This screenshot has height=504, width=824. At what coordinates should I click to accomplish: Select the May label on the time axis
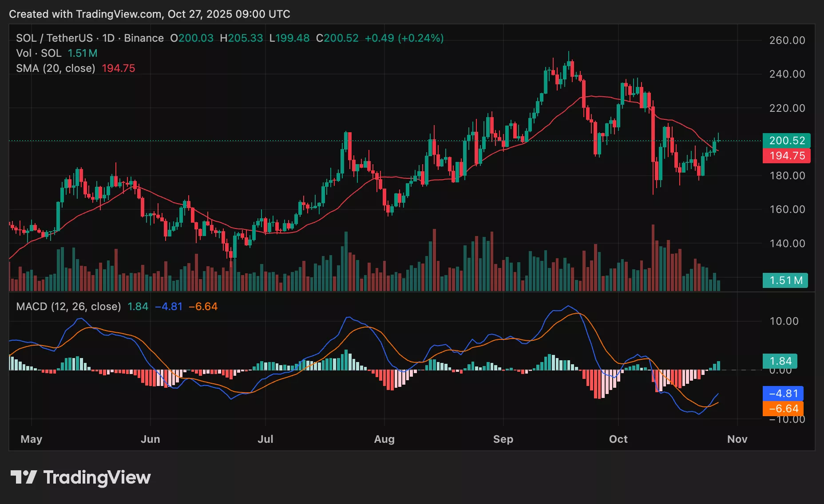coord(31,439)
